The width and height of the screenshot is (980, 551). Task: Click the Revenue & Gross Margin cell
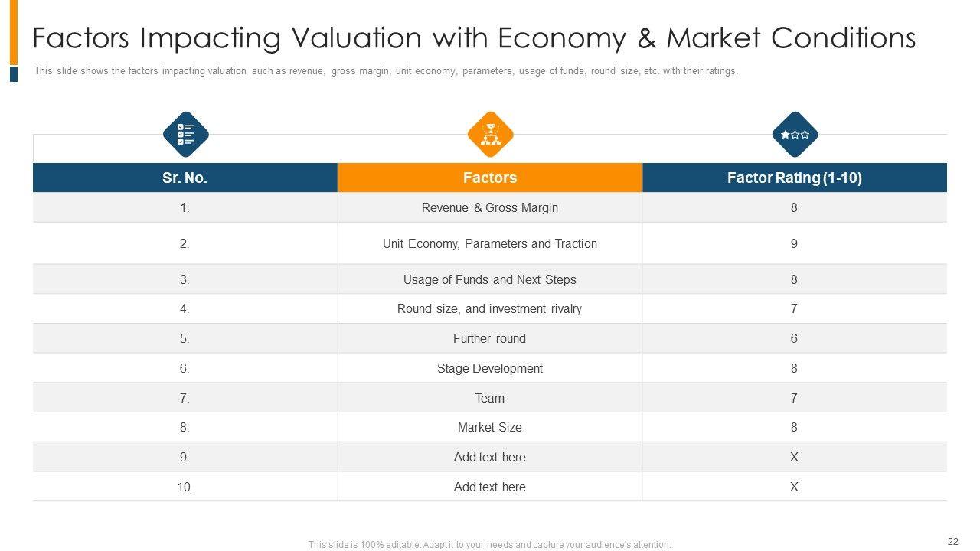(x=490, y=207)
